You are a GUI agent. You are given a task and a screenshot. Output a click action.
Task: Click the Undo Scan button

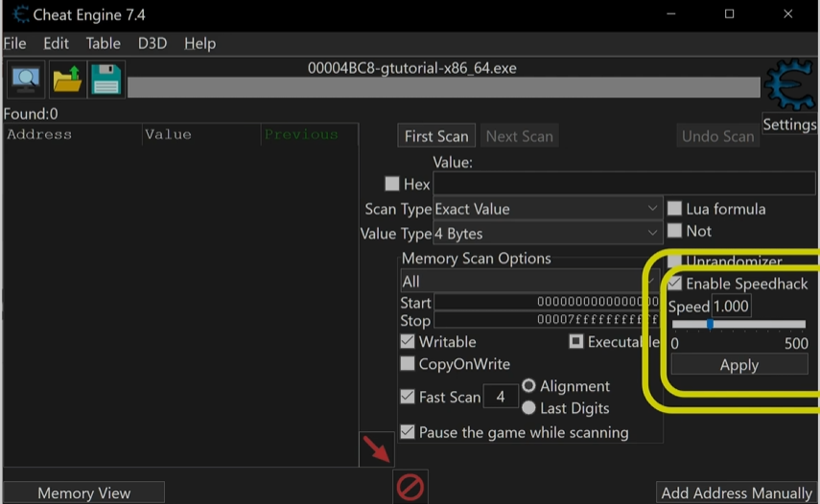717,136
